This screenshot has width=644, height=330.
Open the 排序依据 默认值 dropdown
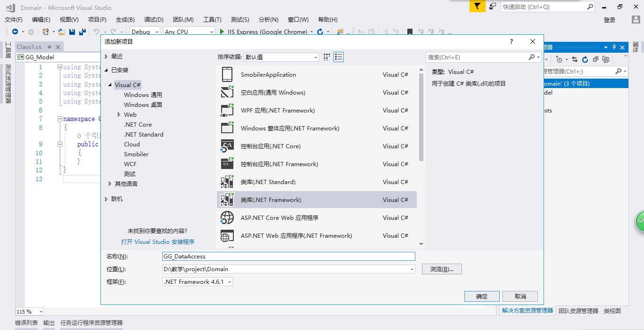(x=281, y=57)
